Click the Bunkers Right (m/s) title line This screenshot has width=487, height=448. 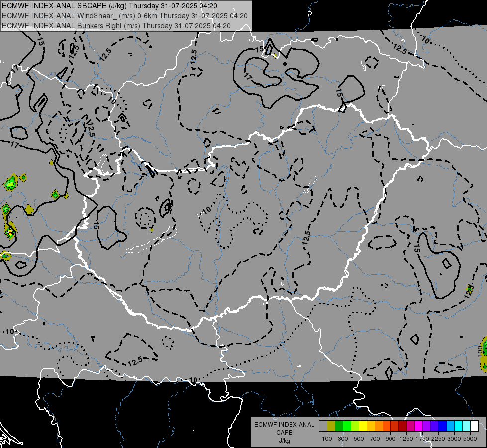point(116,26)
